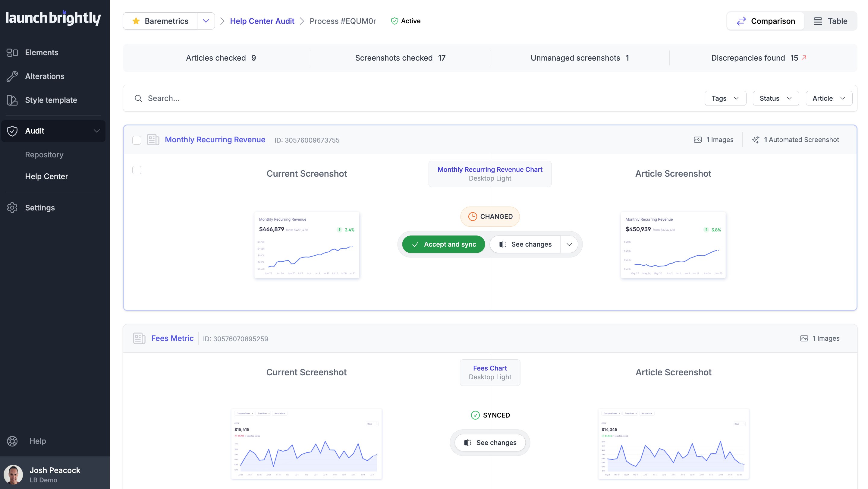Open Josh Peacock LB Demo profile
868x489 pixels.
coord(55,475)
